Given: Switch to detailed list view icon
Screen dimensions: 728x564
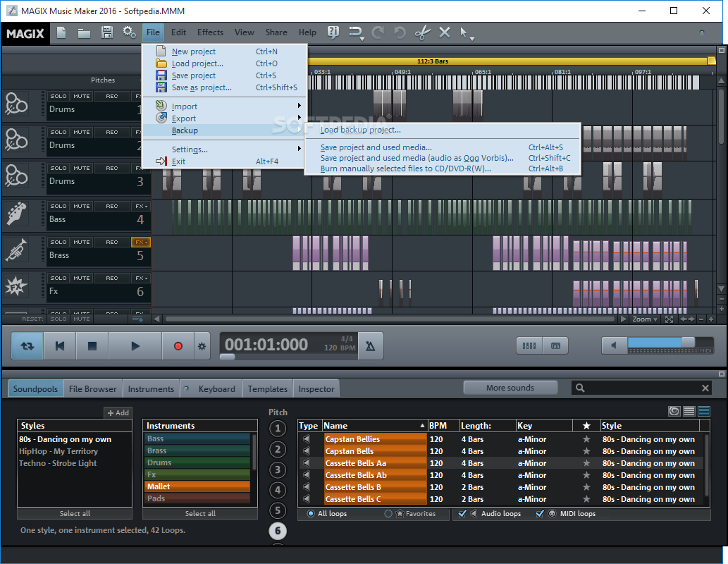Looking at the screenshot, I should point(704,411).
